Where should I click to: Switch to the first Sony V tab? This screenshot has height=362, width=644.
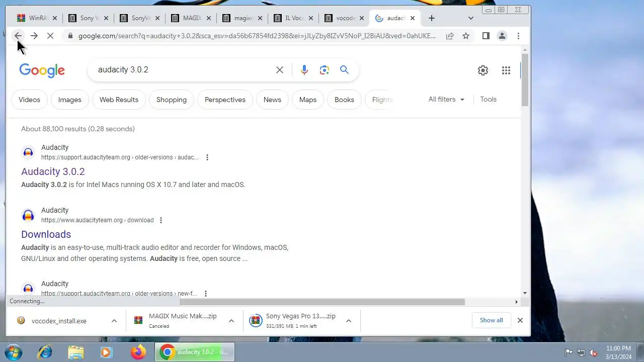pyautogui.click(x=89, y=18)
